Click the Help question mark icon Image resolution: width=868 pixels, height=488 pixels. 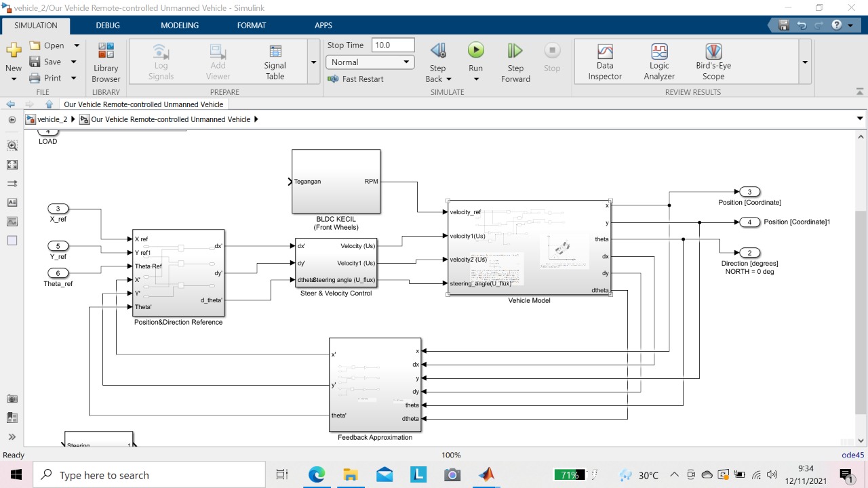836,25
